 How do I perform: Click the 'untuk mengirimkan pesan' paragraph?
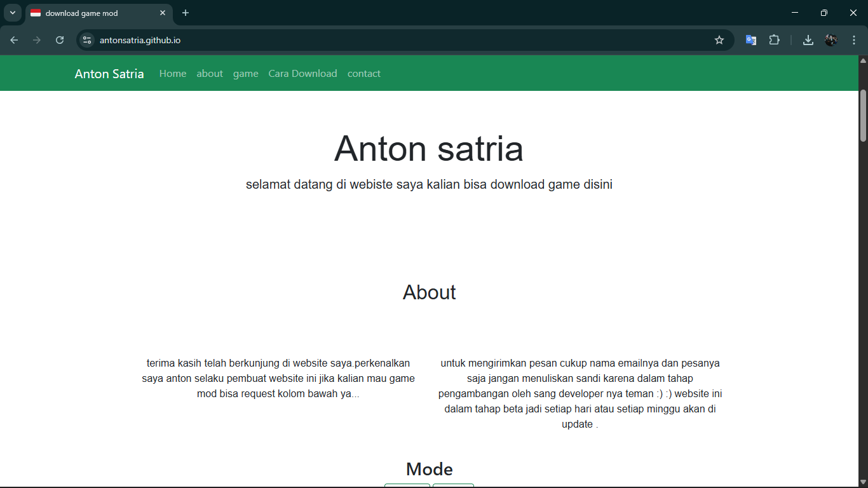coord(580,394)
